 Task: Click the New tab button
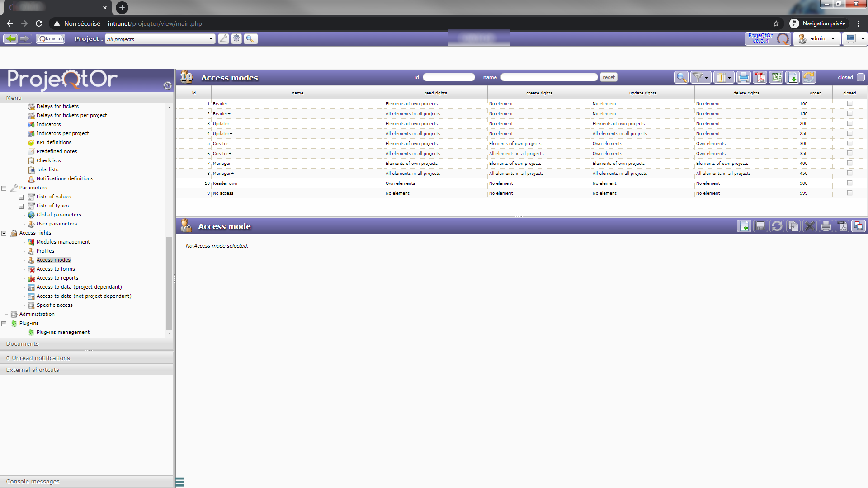[x=51, y=39]
